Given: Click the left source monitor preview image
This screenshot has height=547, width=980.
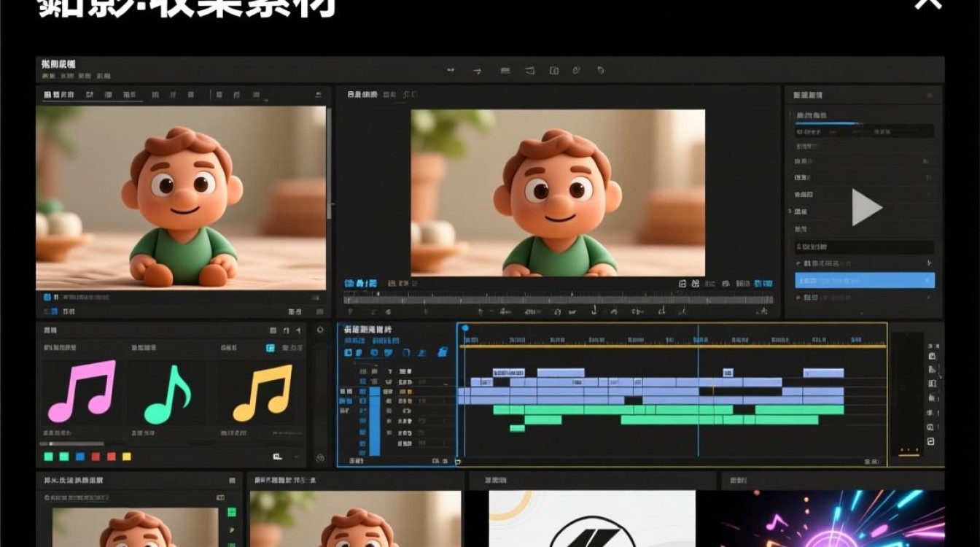Looking at the screenshot, I should pos(181,198).
